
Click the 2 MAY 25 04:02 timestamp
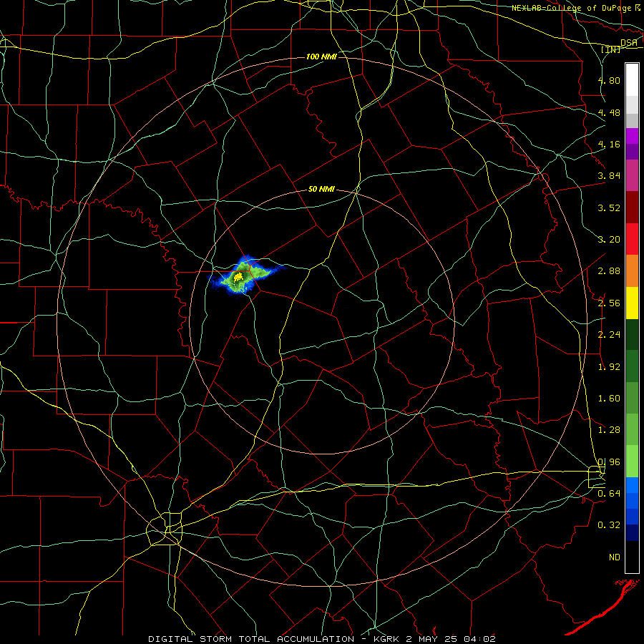click(x=451, y=639)
